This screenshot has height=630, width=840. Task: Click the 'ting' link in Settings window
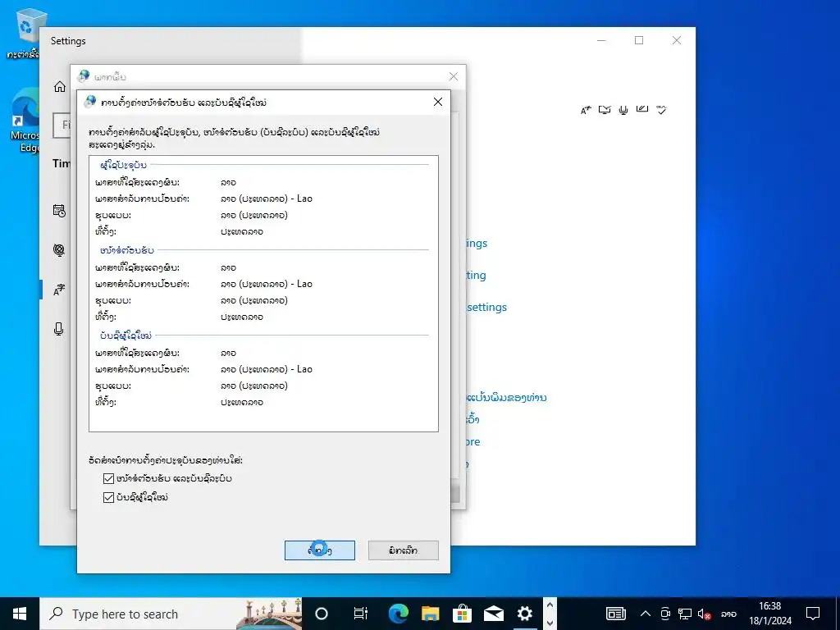coord(477,276)
